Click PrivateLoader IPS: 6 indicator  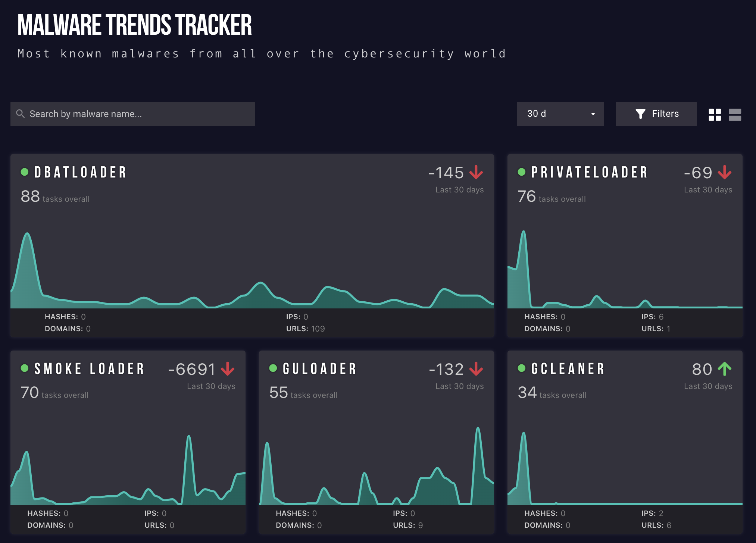pyautogui.click(x=652, y=317)
